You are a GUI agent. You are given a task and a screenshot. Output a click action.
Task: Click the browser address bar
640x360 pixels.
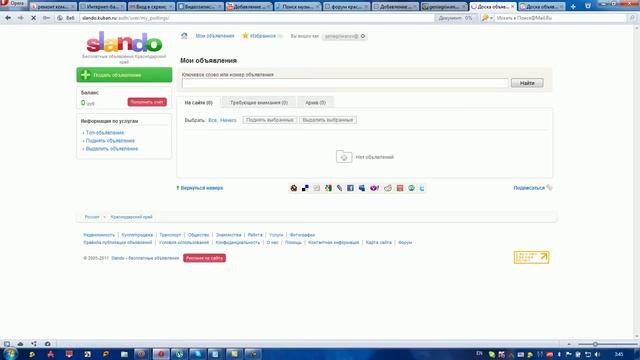[257, 18]
